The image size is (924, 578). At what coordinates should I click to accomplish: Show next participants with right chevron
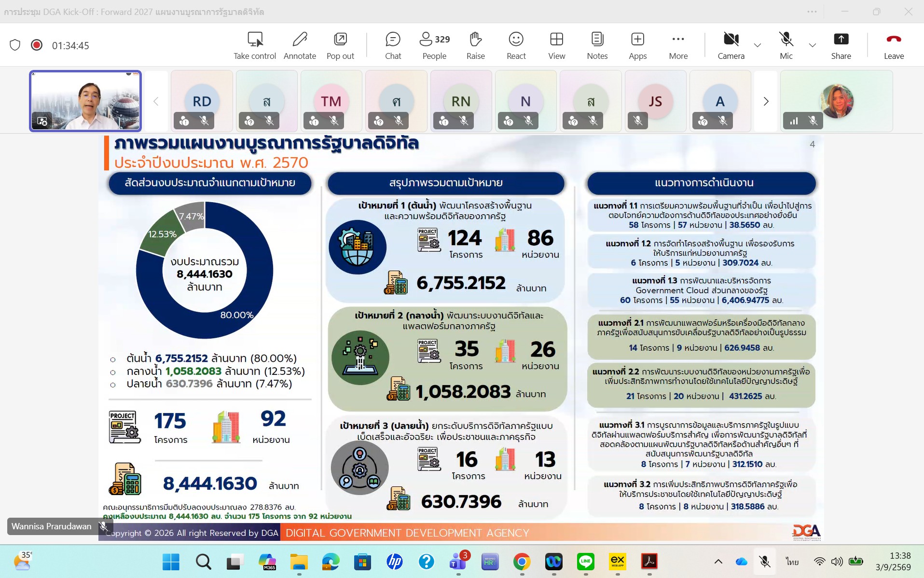[x=766, y=101]
